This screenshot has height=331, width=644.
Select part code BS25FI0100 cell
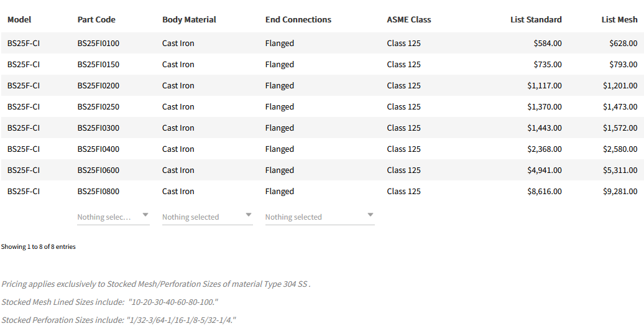pos(98,44)
